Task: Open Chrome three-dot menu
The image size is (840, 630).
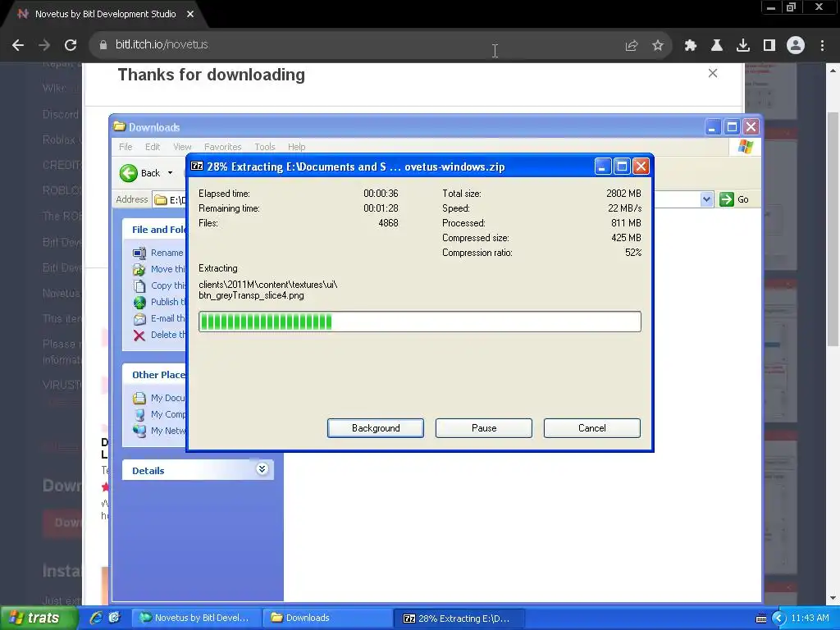Action: coord(822,45)
